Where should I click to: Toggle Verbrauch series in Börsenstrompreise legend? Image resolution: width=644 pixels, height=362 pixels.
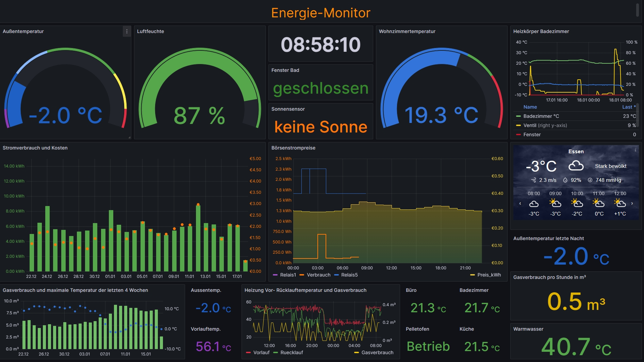(x=318, y=275)
